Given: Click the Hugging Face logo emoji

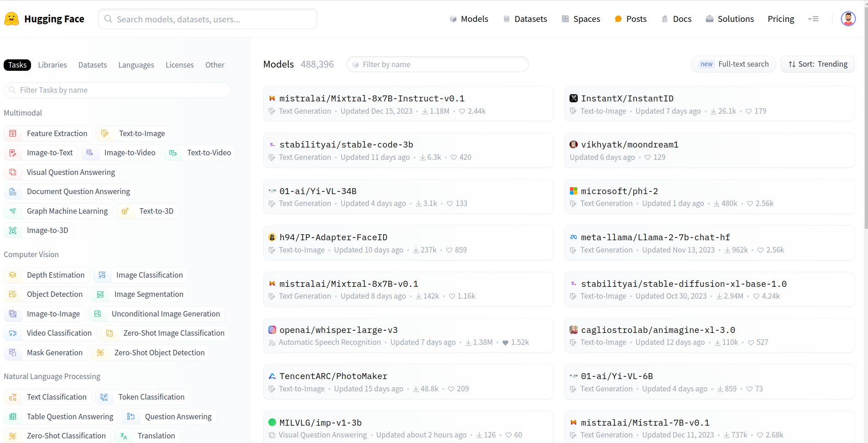Looking at the screenshot, I should (x=11, y=19).
